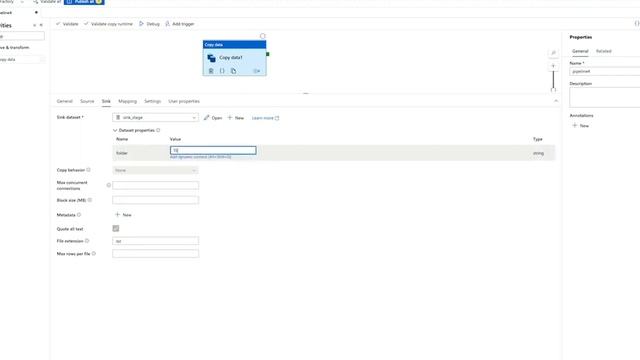This screenshot has height=360, width=640.
Task: Open the Learn more link
Action: (265, 118)
